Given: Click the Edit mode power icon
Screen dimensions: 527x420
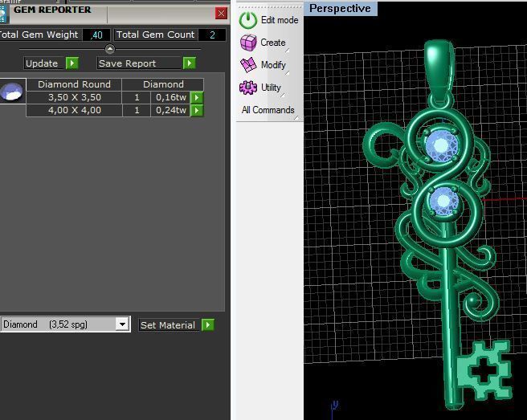Looking at the screenshot, I should 248,20.
